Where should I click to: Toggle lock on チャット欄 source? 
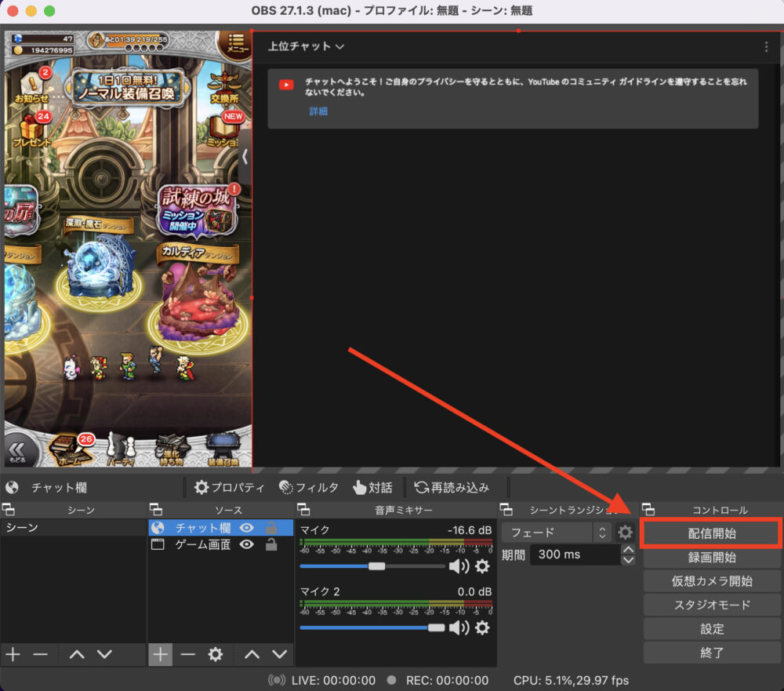[271, 527]
